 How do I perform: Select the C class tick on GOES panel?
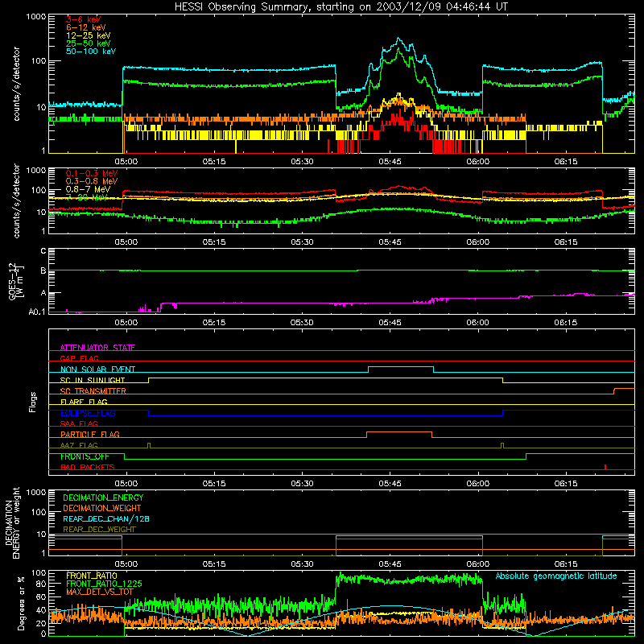coord(43,251)
